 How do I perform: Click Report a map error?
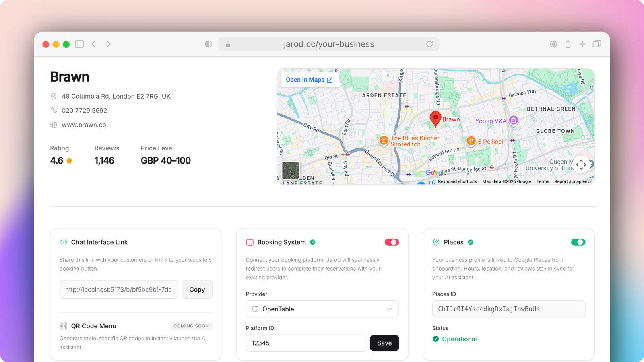(x=573, y=181)
